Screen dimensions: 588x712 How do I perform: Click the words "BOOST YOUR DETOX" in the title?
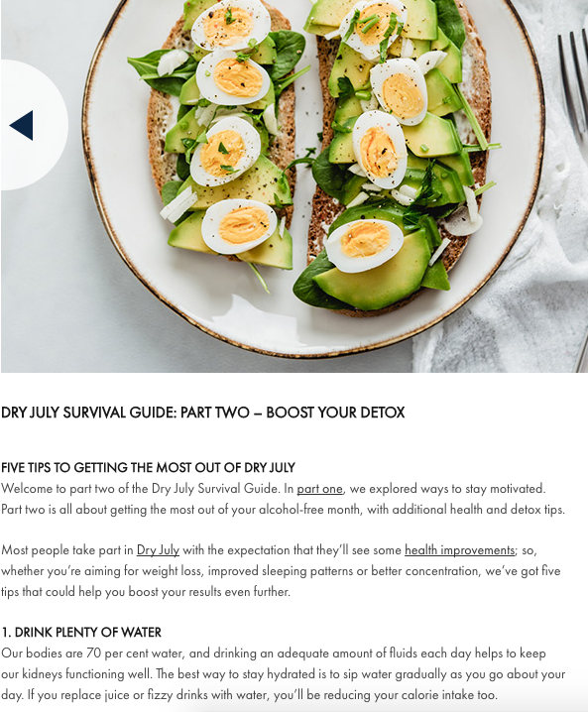click(335, 413)
